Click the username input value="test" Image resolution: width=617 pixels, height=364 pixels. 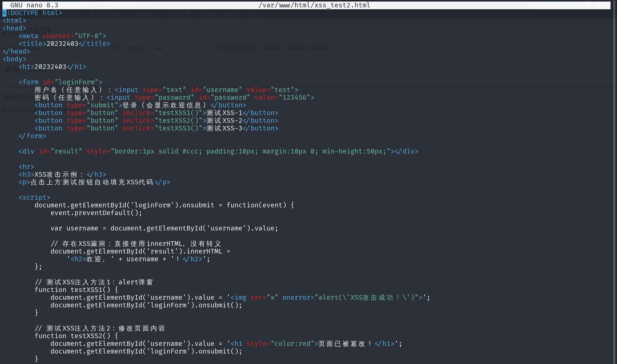270,90
